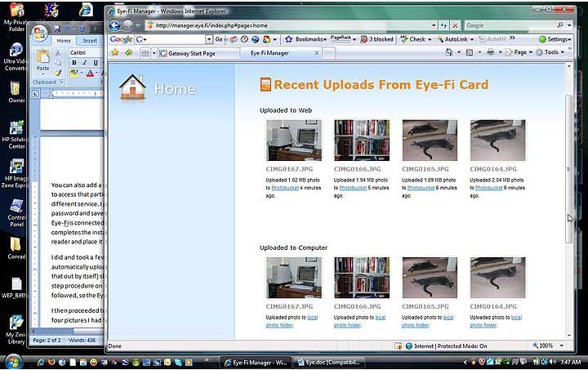Click the Internet Explorer Back button
This screenshot has height=370, width=588.
pyautogui.click(x=115, y=25)
